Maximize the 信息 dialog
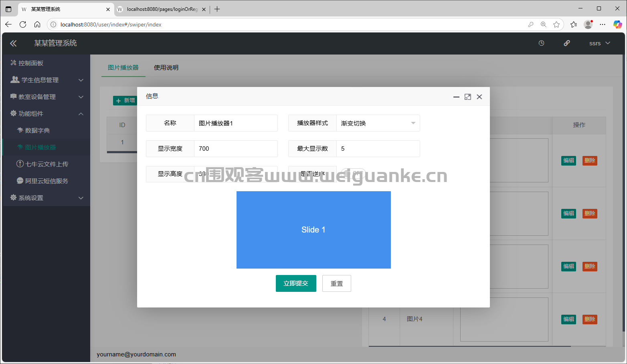627x364 pixels. tap(467, 97)
